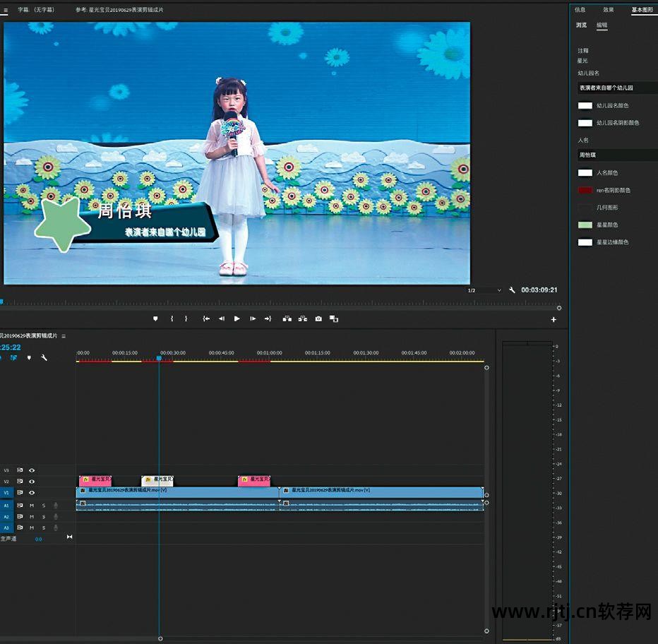Hide the V1 track output
This screenshot has height=644, width=658.
pos(32,492)
